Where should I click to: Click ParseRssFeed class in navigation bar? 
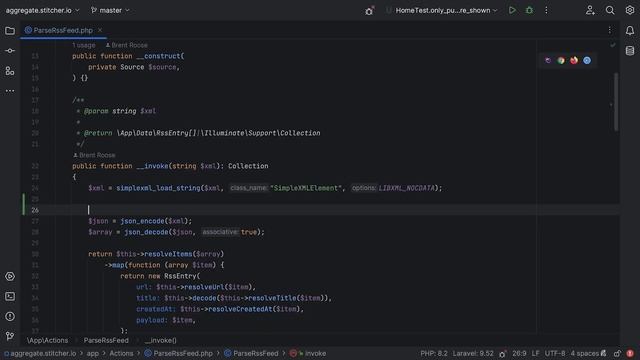251,353
